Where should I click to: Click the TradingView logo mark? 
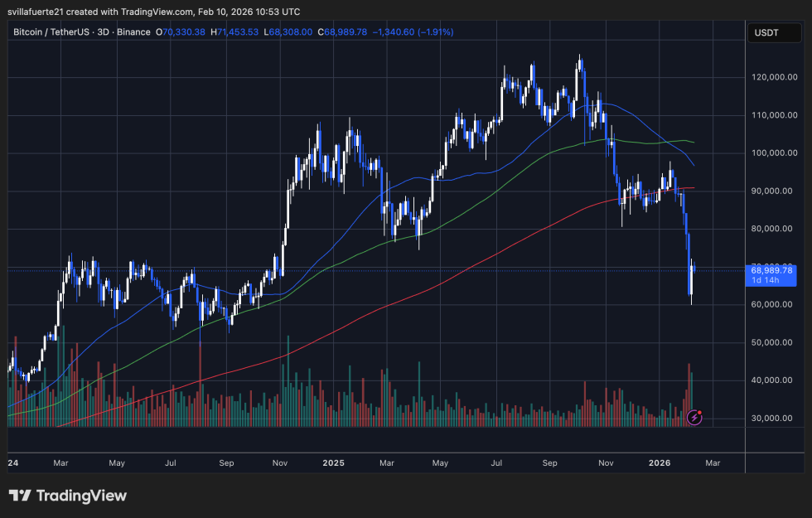pyautogui.click(x=18, y=495)
